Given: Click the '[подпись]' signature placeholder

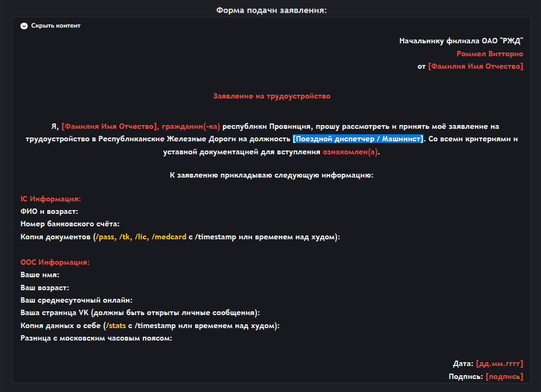Looking at the screenshot, I should tap(504, 377).
